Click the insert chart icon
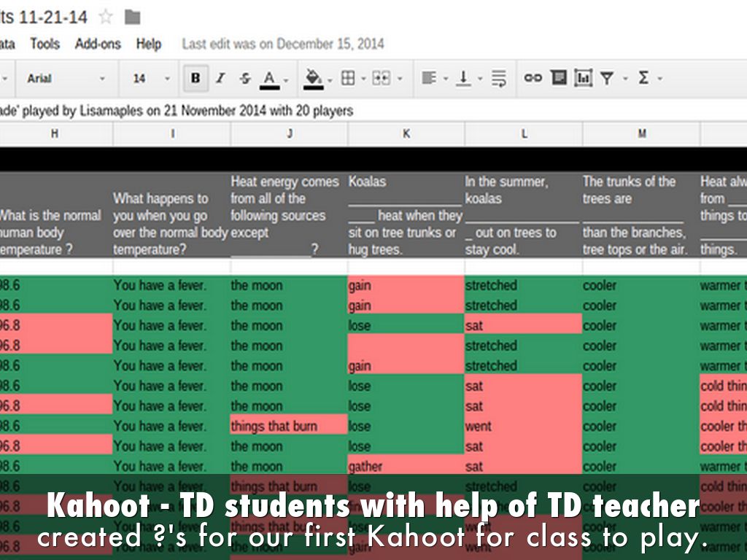 [583, 78]
